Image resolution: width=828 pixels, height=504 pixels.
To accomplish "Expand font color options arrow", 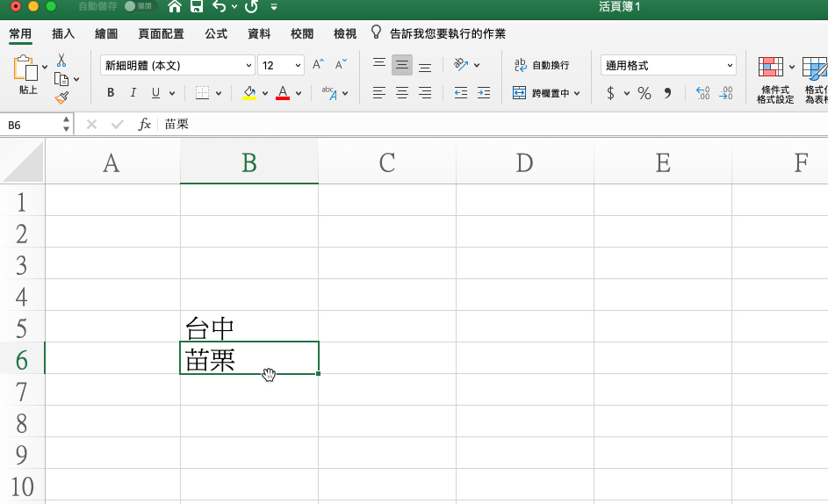I will (299, 93).
